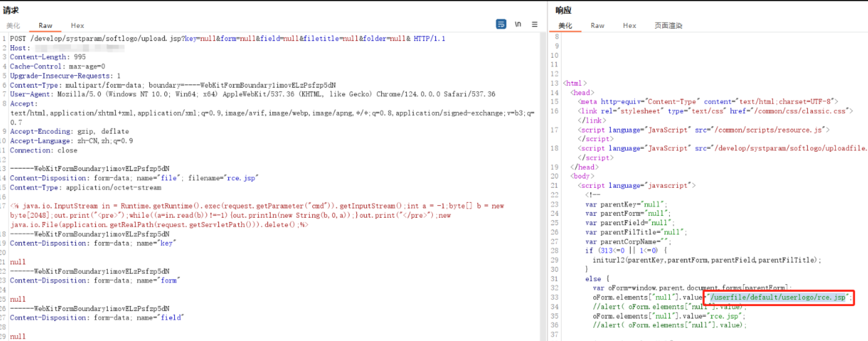This screenshot has height=341, width=868.
Task: Click script src softlogo/uploadfile line
Action: point(722,148)
